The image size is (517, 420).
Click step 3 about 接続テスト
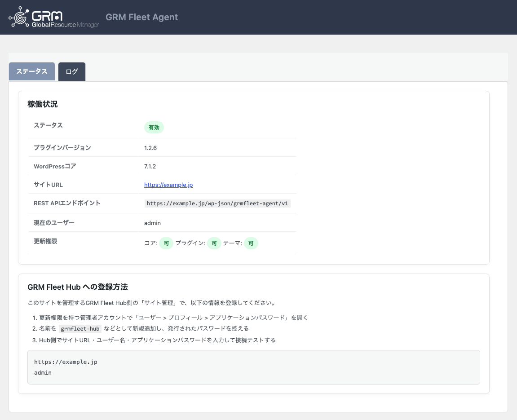(157, 340)
